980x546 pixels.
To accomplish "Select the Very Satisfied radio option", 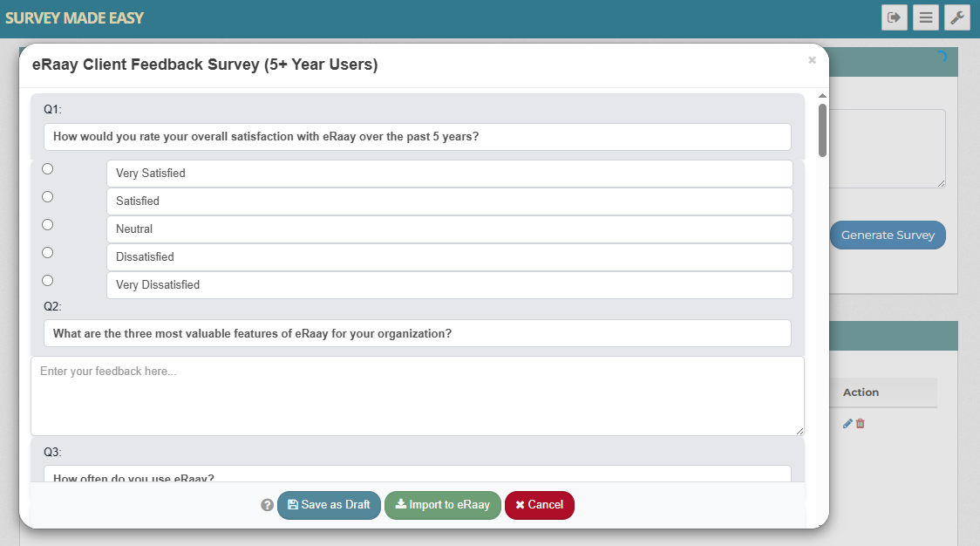I will (47, 169).
